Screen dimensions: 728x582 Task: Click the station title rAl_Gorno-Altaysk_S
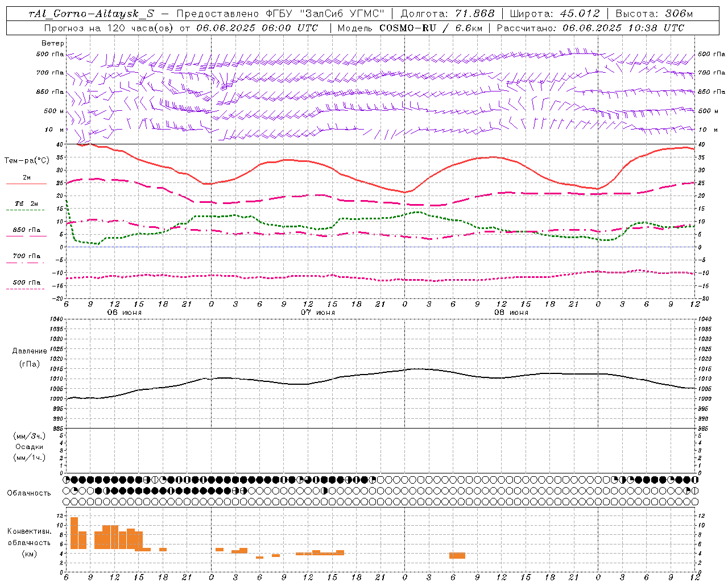[x=91, y=14]
